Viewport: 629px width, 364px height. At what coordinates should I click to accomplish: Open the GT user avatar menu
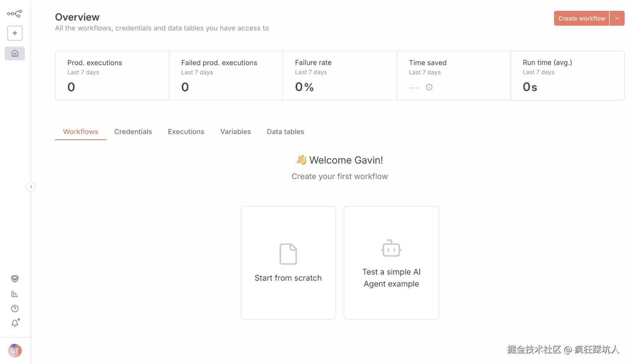coord(15,351)
